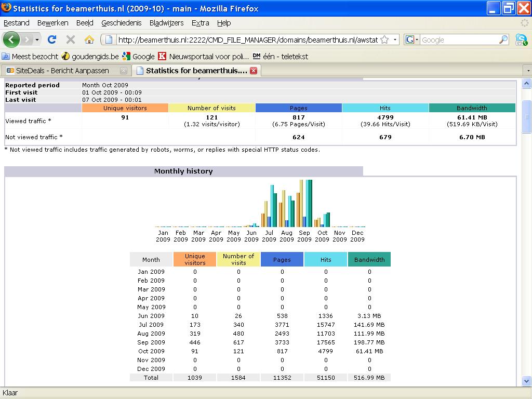Click the 141.69 MB bandwidth cell
Image resolution: width=532 pixels, height=399 pixels.
[x=369, y=325]
